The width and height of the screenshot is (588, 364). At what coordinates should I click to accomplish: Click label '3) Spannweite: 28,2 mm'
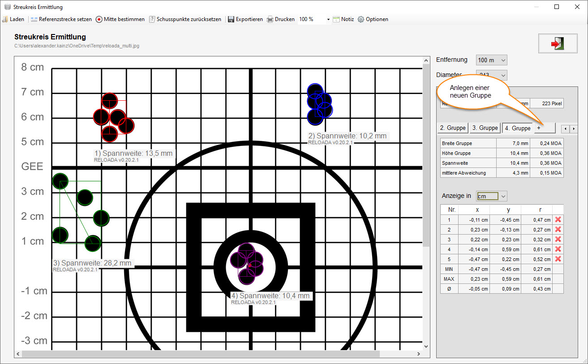click(92, 263)
